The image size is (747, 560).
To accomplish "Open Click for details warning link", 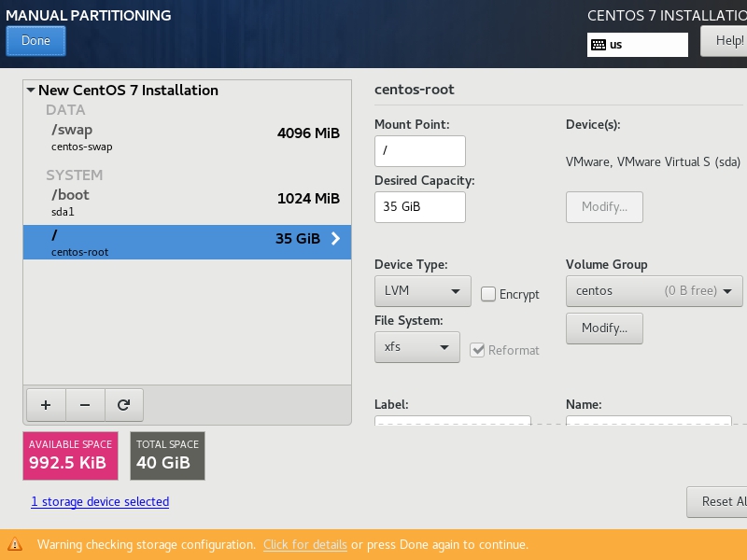I will pyautogui.click(x=305, y=544).
